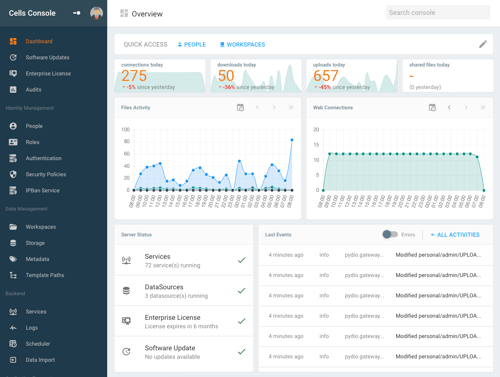Open the DataSources status row

pos(184,291)
